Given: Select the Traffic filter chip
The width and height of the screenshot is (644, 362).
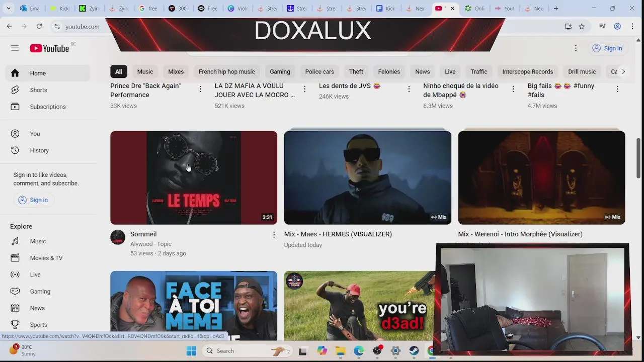Looking at the screenshot, I should [x=478, y=71].
